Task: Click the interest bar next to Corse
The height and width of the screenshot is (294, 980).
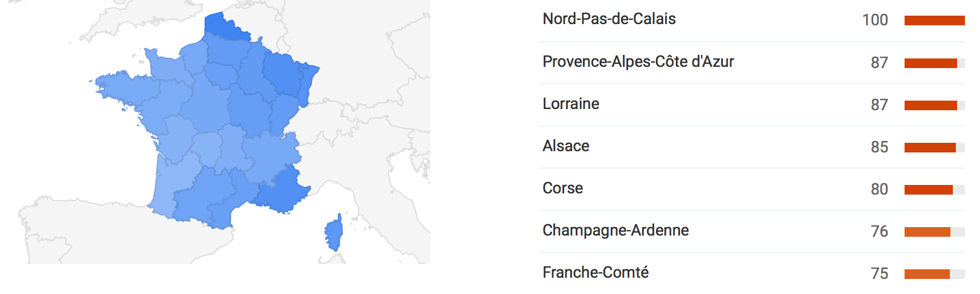Action: [x=929, y=190]
